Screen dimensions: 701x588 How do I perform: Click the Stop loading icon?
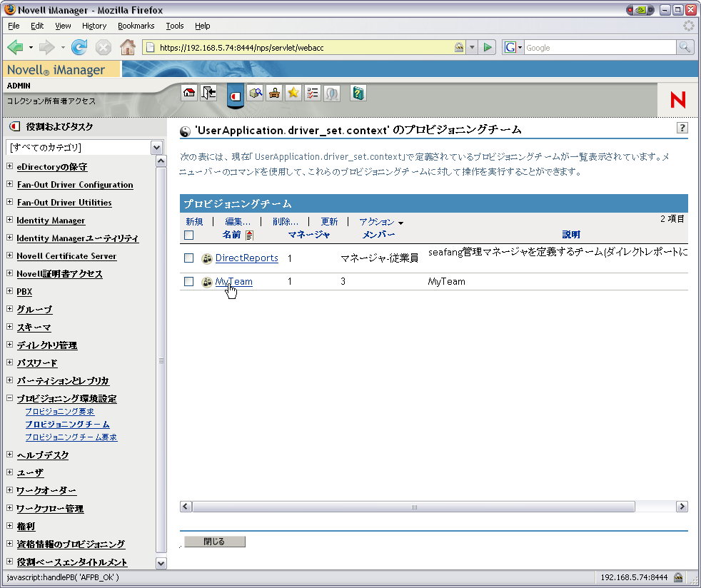click(104, 47)
